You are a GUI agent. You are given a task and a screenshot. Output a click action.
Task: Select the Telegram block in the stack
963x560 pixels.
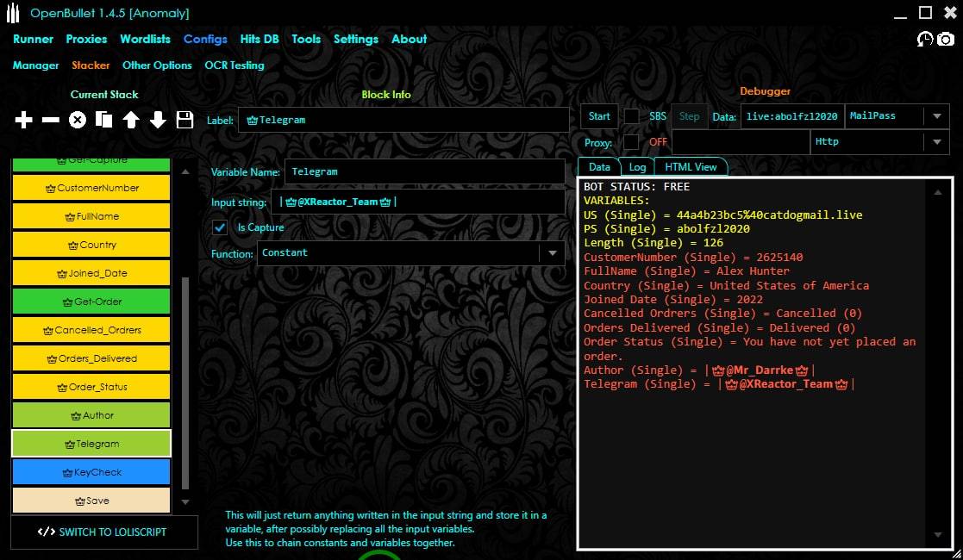click(91, 444)
